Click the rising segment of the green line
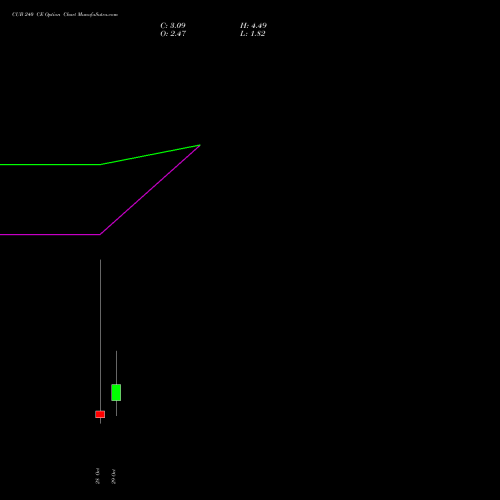The image size is (500, 500). tap(150, 155)
